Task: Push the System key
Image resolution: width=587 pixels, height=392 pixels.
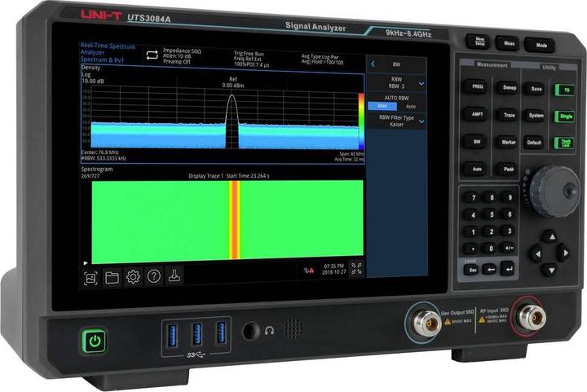Action: (536, 116)
